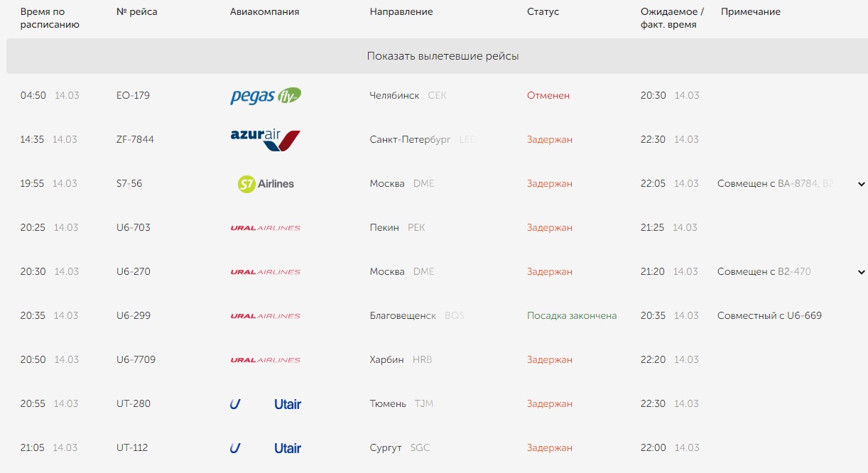Click Utair logo on flight UT-280

pyautogui.click(x=266, y=404)
